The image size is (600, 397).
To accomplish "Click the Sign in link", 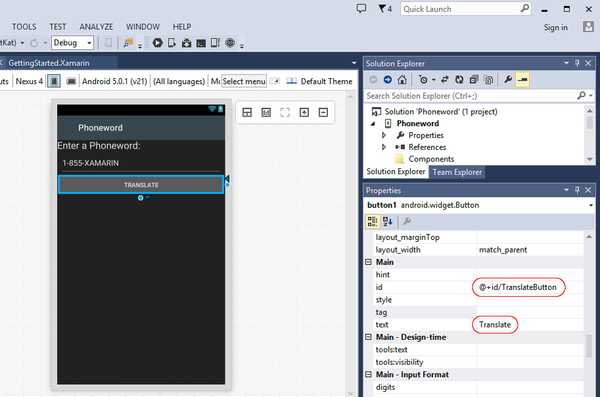I will click(556, 28).
